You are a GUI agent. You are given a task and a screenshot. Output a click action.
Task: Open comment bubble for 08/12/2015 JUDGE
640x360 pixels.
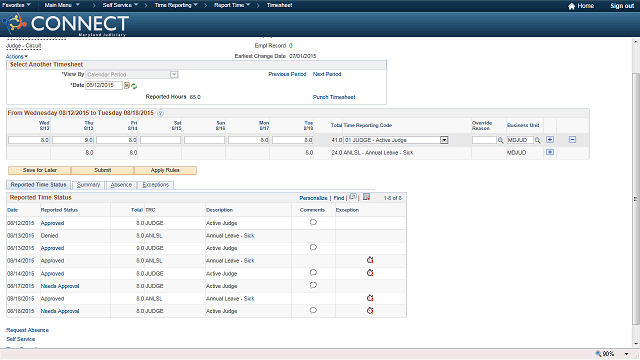pyautogui.click(x=313, y=222)
